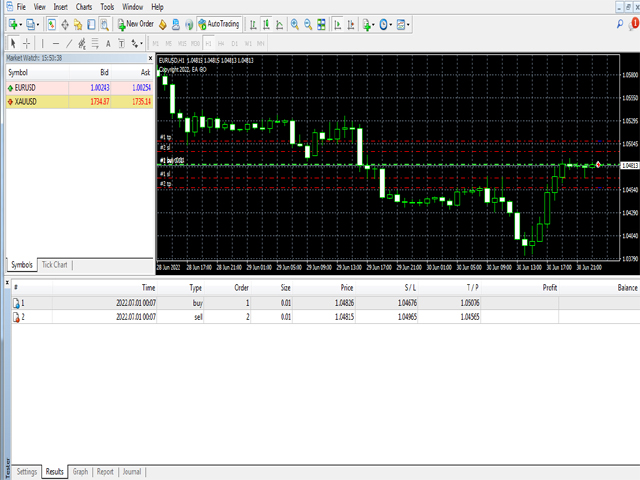This screenshot has width=640, height=480.
Task: Select the Cursor arrow tool
Action: [x=13, y=43]
